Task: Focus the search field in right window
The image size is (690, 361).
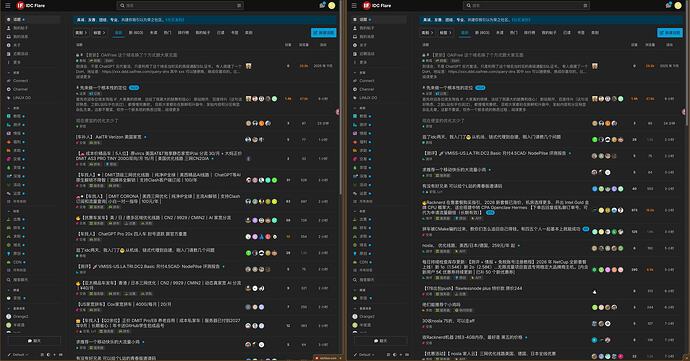Action: point(527,6)
